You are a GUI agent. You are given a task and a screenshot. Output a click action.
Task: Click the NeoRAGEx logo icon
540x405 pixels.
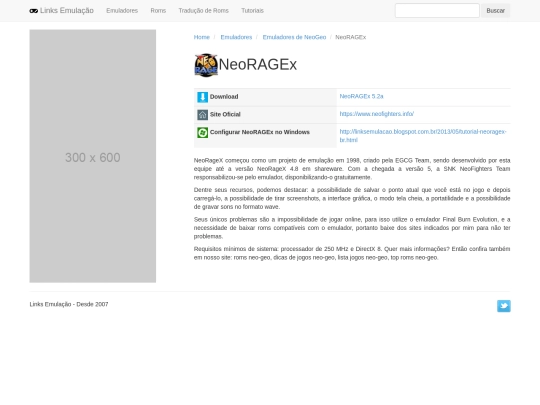click(206, 65)
